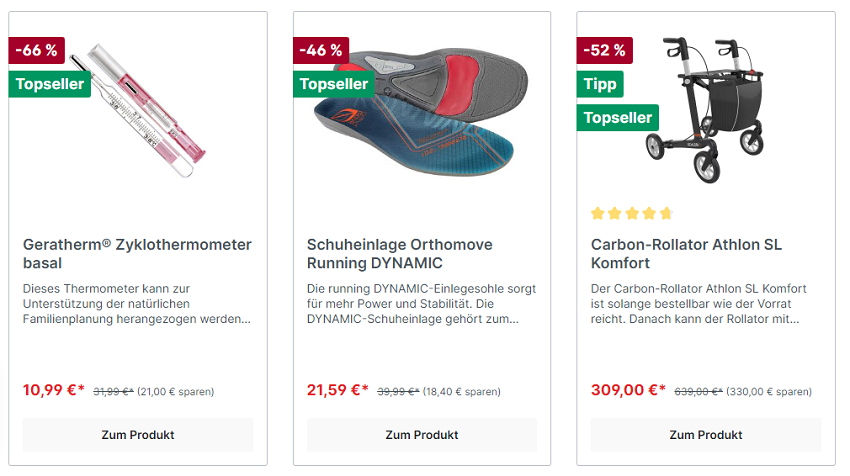Open the Schuheinlage Orthomove Running DYNAMIC title
The width and height of the screenshot is (850, 476).
point(399,254)
